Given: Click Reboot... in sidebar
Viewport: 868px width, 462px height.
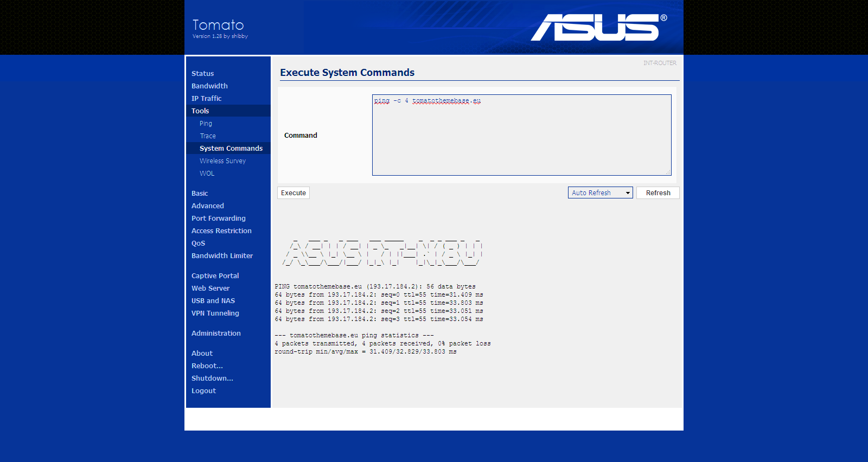Looking at the screenshot, I should [207, 365].
